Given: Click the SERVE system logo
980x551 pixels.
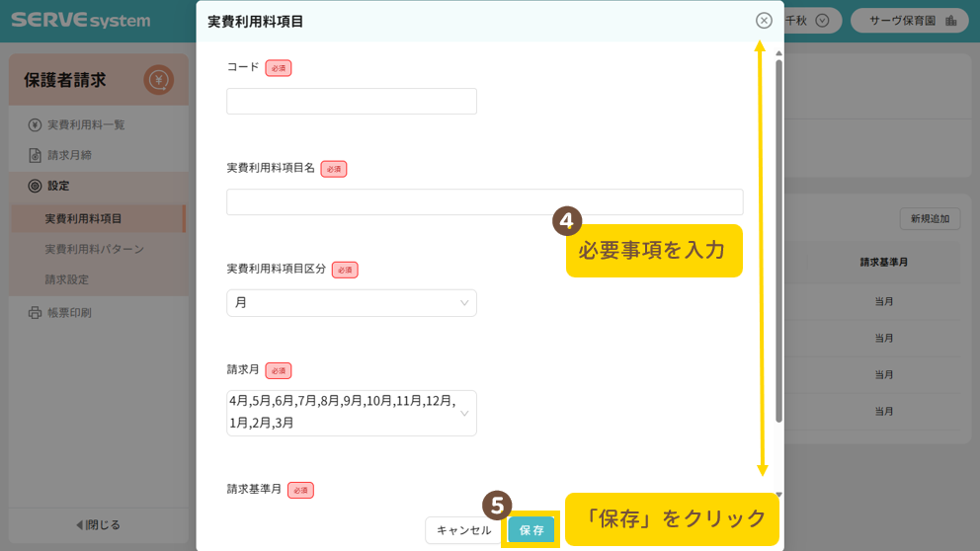Looking at the screenshot, I should pyautogui.click(x=81, y=21).
